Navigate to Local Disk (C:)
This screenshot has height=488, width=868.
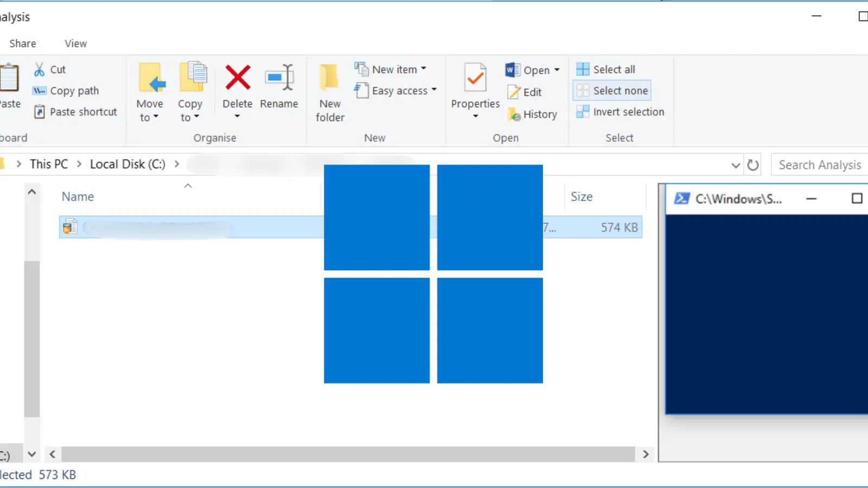(x=127, y=164)
